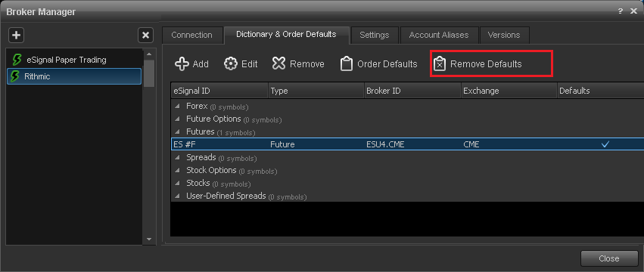Click the Add plus icon in toolbar

pos(182,64)
